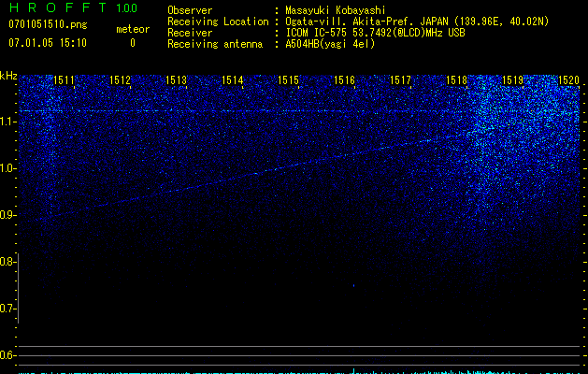Click the 1511 time marker

coord(65,79)
